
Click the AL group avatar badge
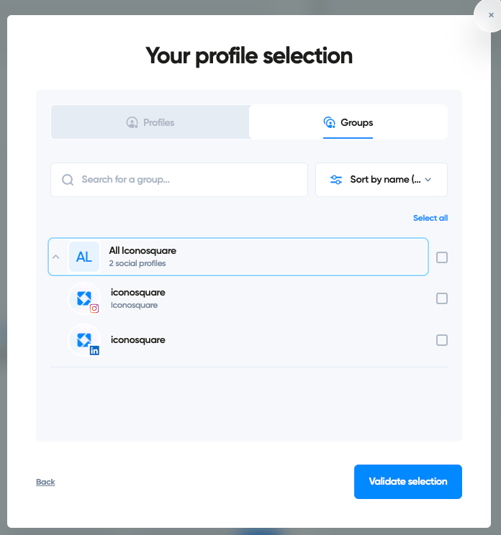[x=84, y=257]
